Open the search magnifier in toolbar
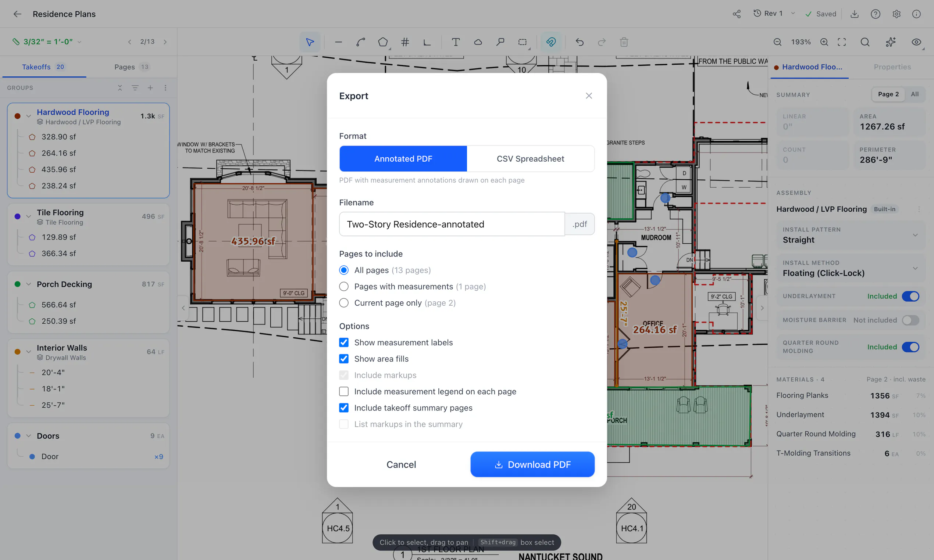This screenshot has height=560, width=934. pos(865,42)
